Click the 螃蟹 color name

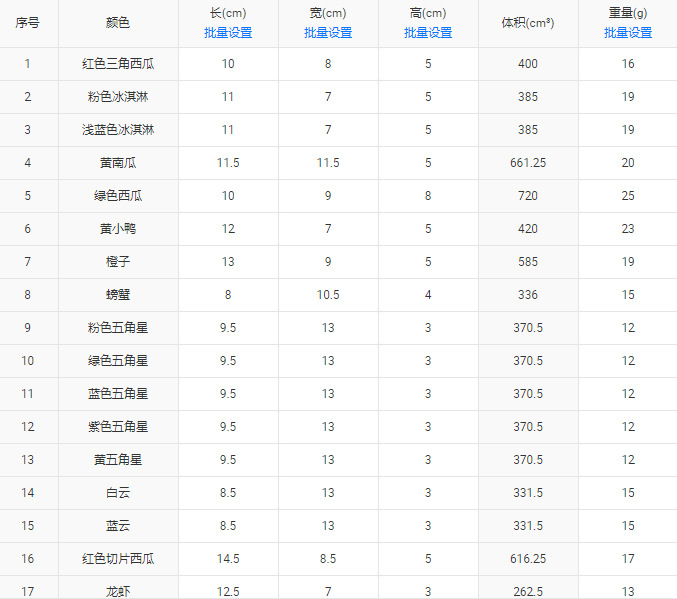tap(118, 295)
